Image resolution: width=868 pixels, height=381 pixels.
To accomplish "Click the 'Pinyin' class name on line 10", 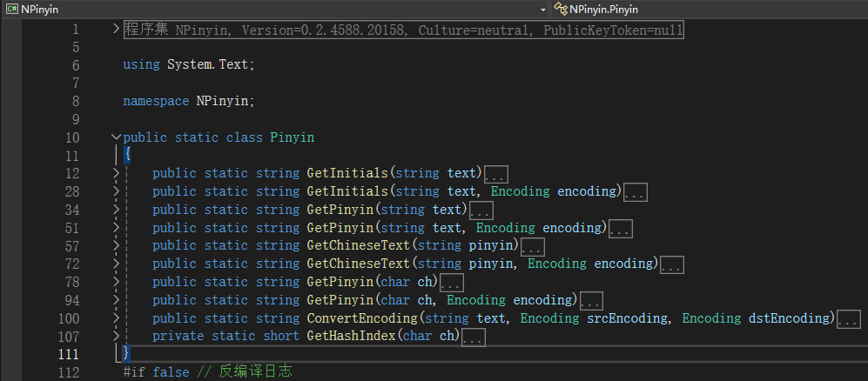I will 293,137.
